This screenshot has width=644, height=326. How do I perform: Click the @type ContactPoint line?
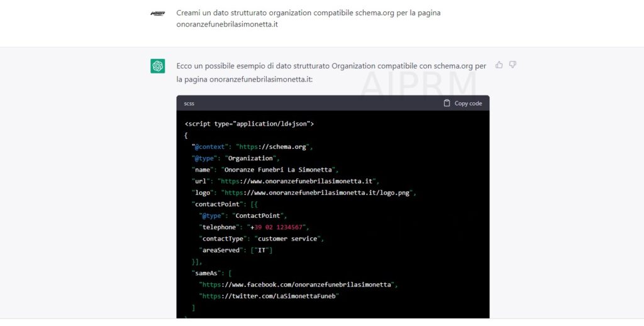click(x=243, y=215)
